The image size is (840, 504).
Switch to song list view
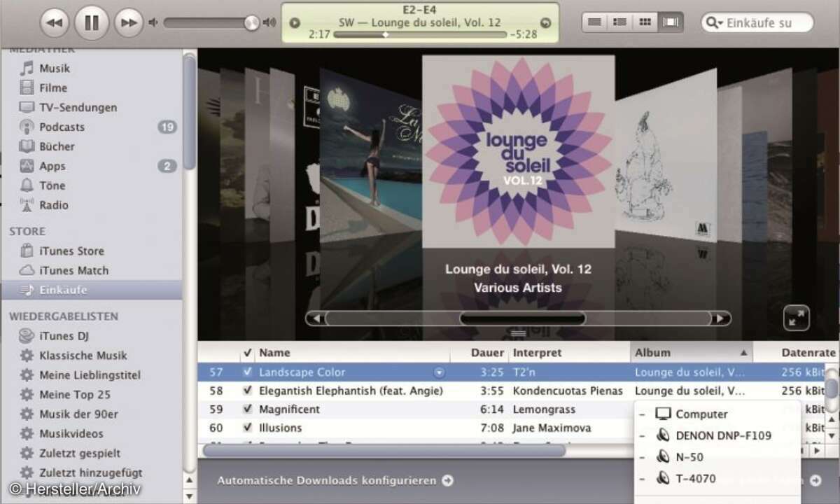[x=594, y=22]
